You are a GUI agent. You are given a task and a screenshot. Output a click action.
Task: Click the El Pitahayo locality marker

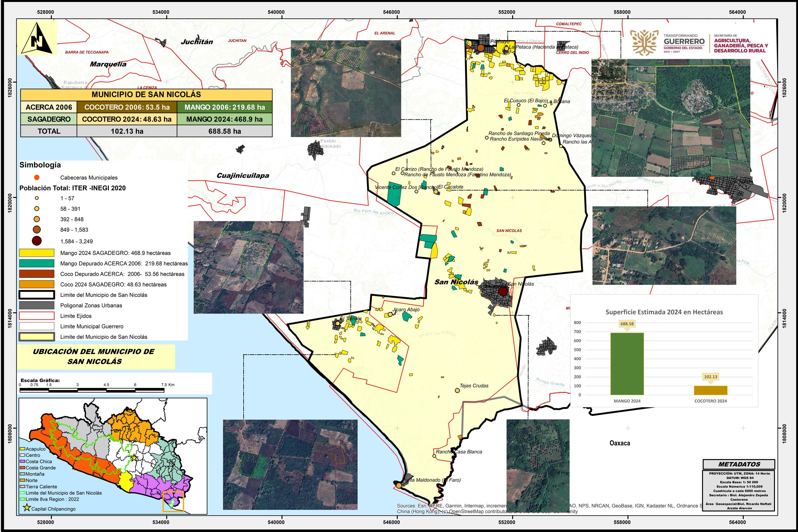click(x=480, y=48)
